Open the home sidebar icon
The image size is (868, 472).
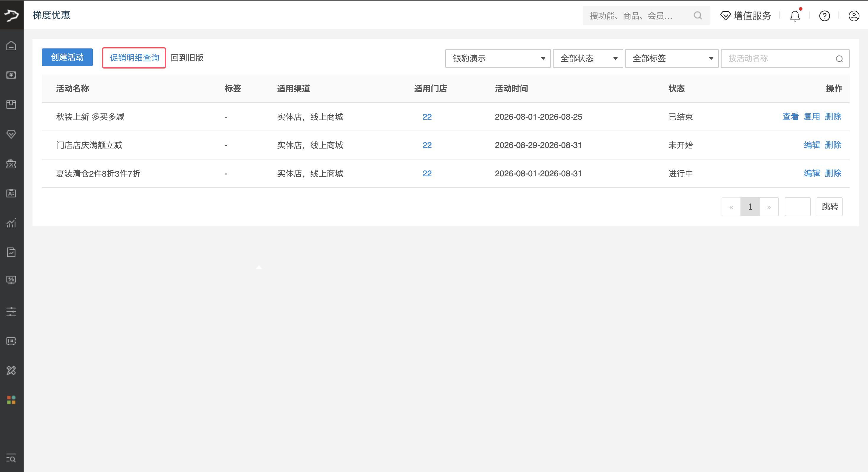[x=11, y=45]
